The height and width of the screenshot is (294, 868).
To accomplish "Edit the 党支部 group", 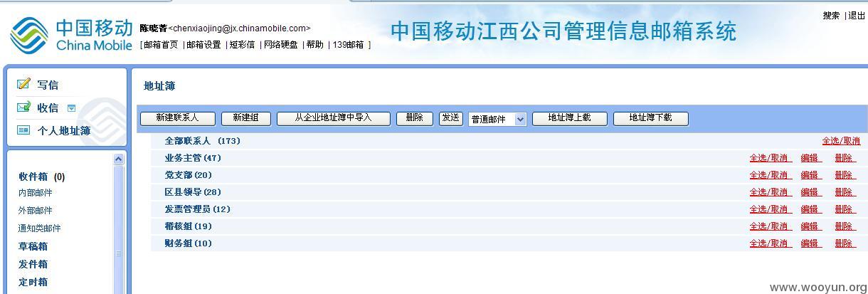I will 810,175.
